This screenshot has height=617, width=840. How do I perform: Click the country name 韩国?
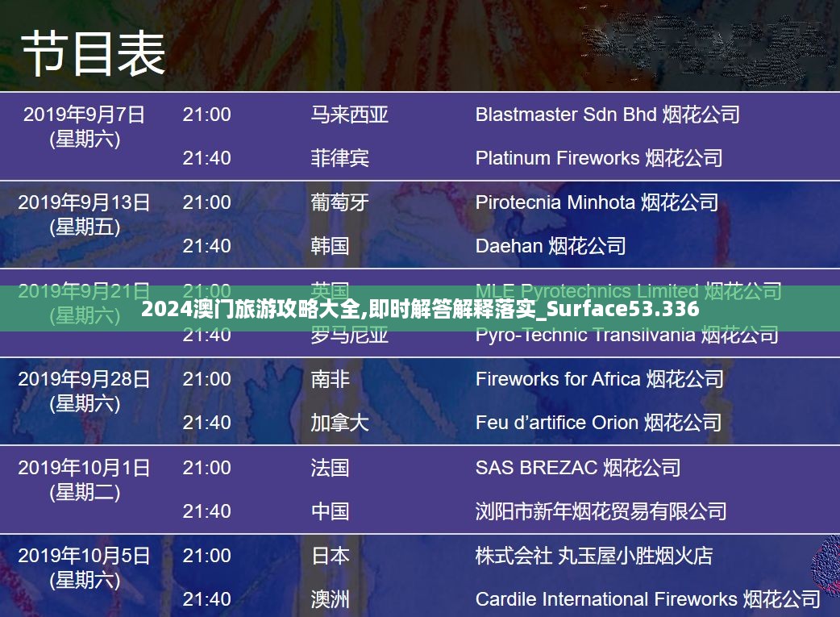tap(330, 245)
